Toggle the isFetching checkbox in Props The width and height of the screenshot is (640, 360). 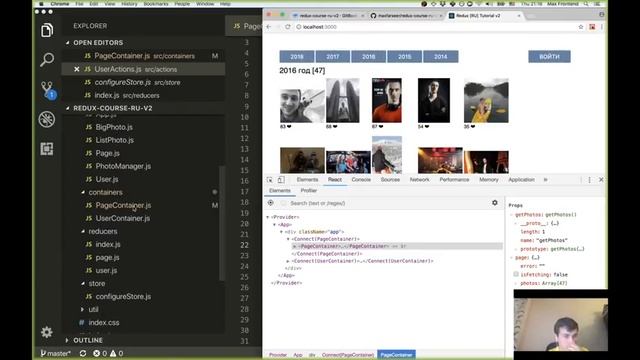coord(516,274)
